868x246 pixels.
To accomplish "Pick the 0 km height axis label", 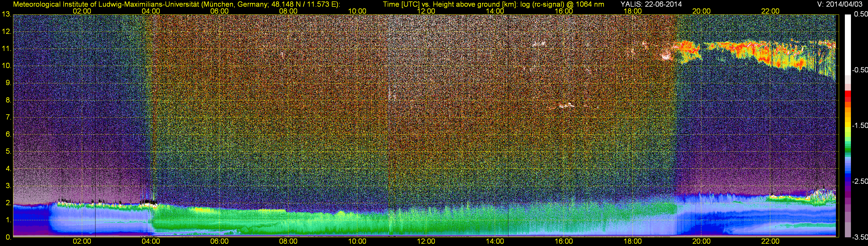I will (x=8, y=237).
